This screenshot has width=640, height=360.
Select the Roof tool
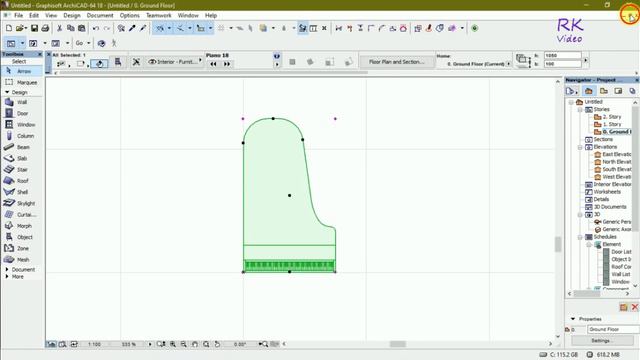pos(22,181)
